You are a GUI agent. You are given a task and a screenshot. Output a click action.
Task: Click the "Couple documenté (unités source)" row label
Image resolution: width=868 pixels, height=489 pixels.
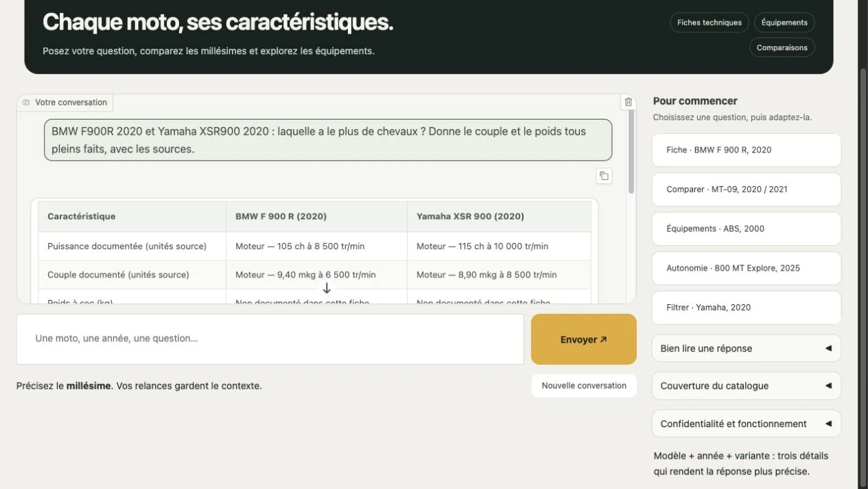tap(118, 275)
